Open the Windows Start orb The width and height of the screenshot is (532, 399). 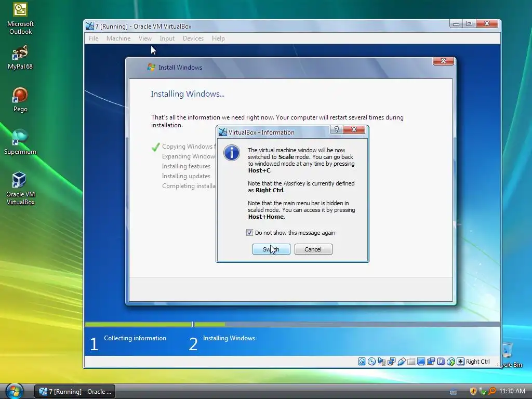(14, 391)
